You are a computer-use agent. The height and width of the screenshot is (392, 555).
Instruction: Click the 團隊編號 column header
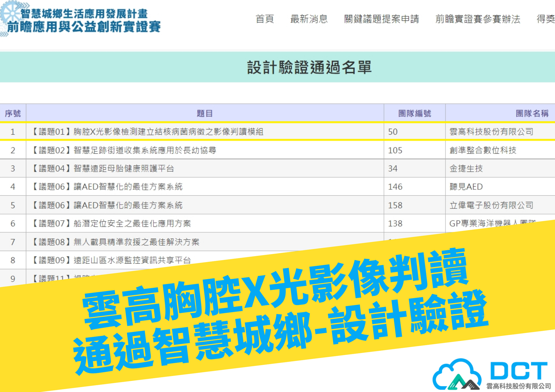pos(415,113)
